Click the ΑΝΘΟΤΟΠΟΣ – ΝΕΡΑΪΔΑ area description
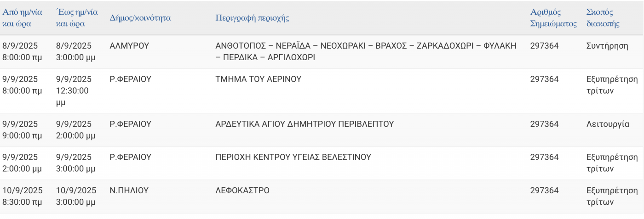Screen dimensions: 644x219 [366, 52]
